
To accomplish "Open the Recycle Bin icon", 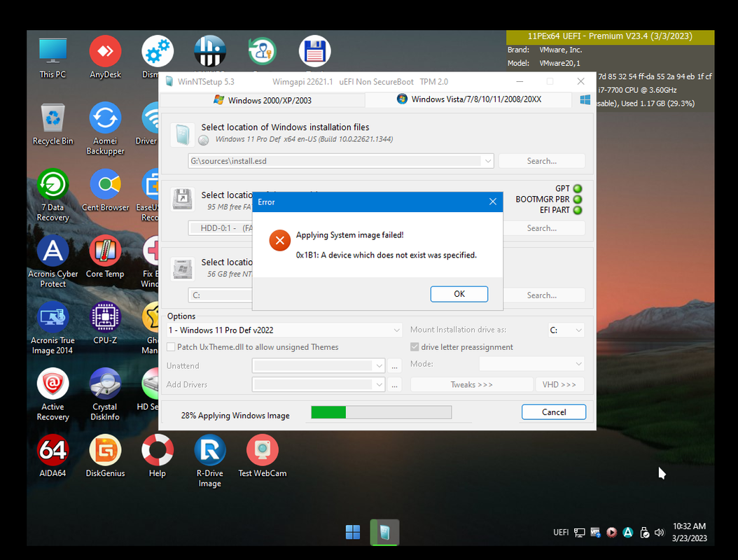I will coord(53,124).
